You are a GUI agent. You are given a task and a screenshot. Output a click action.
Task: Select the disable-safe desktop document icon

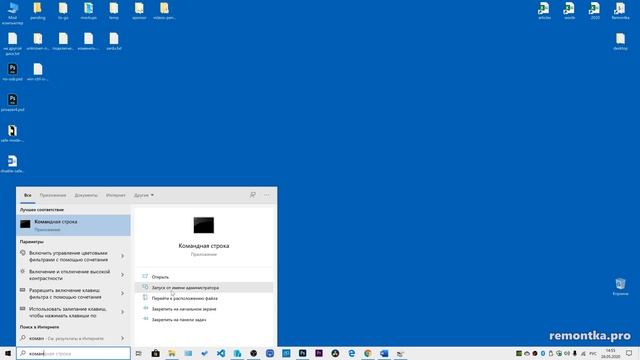coord(13,164)
